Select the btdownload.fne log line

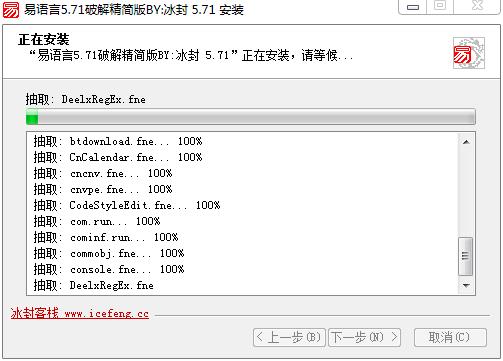coord(118,141)
